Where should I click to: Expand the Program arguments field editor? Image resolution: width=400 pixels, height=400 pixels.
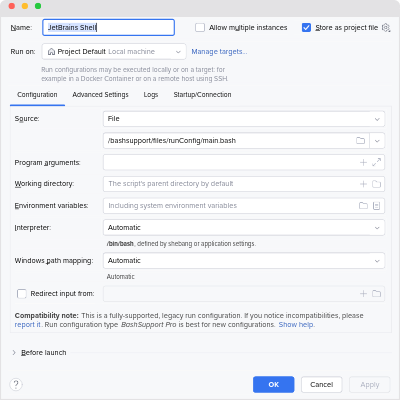[376, 163]
